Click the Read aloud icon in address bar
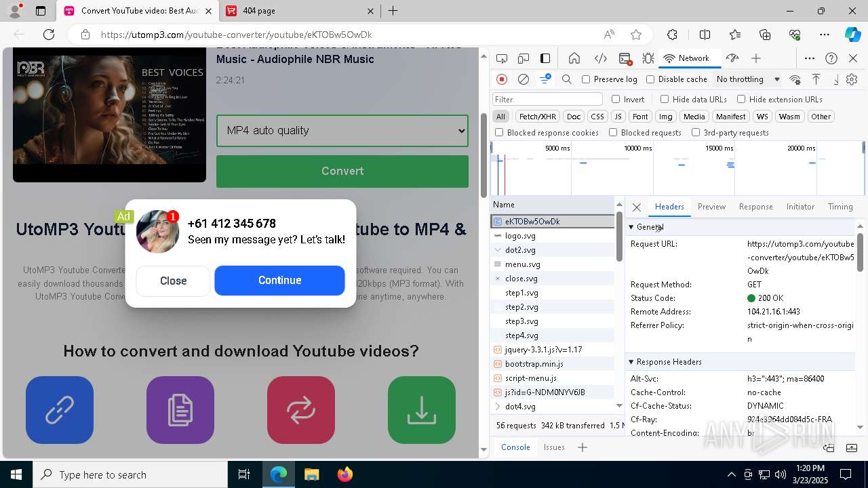Image resolution: width=868 pixels, height=488 pixels. pos(609,35)
